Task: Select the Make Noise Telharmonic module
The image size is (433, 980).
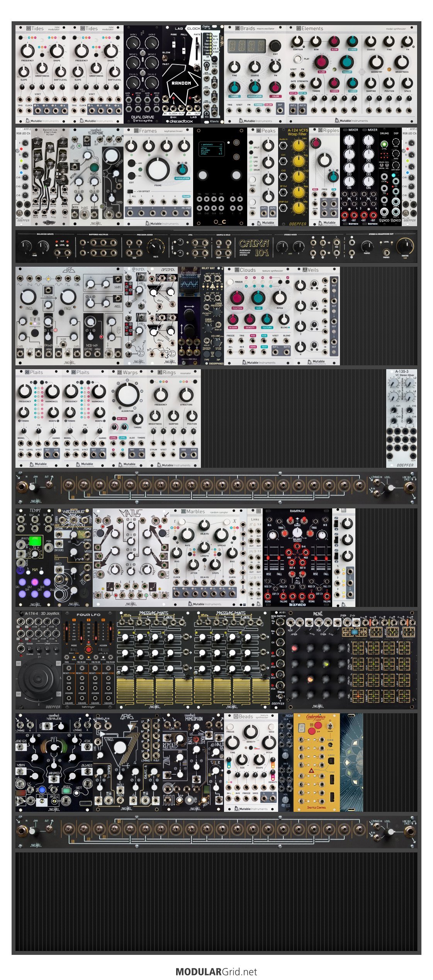Action: 97,177
